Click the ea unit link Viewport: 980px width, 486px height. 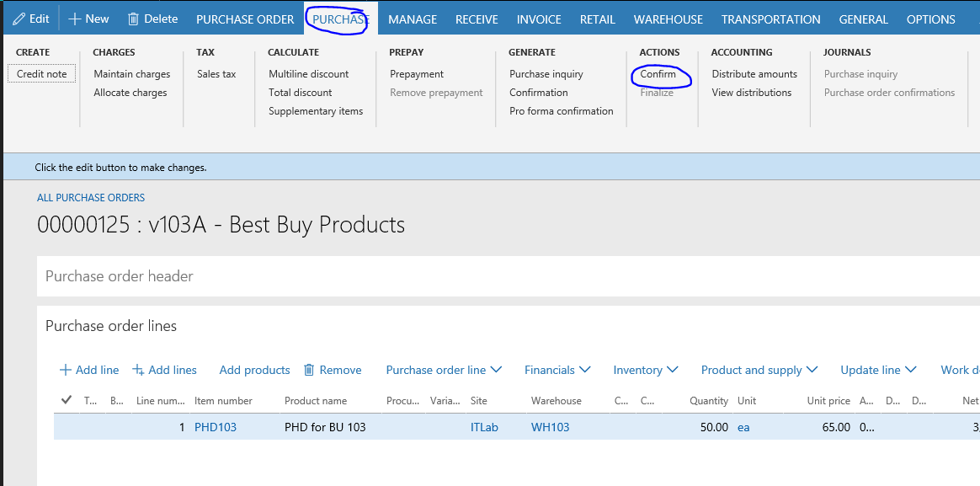click(x=743, y=428)
